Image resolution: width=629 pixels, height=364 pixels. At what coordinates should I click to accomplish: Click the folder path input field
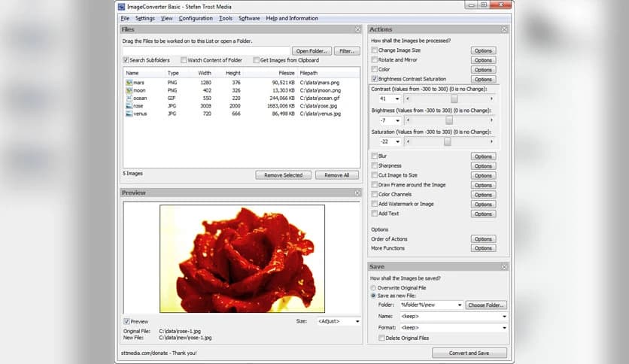206,51
